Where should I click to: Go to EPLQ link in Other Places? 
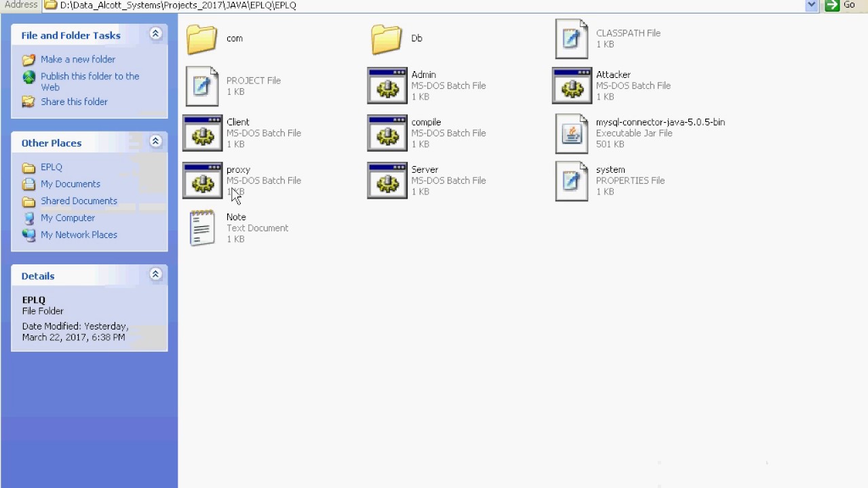tap(52, 167)
